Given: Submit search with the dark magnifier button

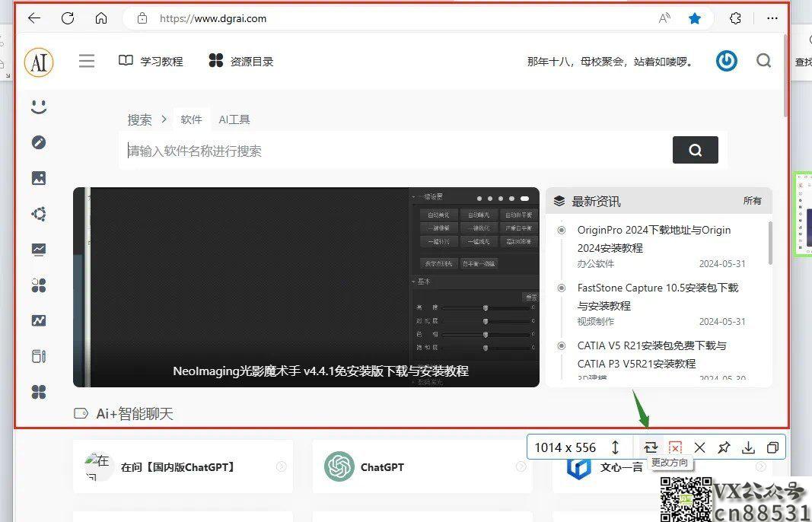Looking at the screenshot, I should (695, 150).
